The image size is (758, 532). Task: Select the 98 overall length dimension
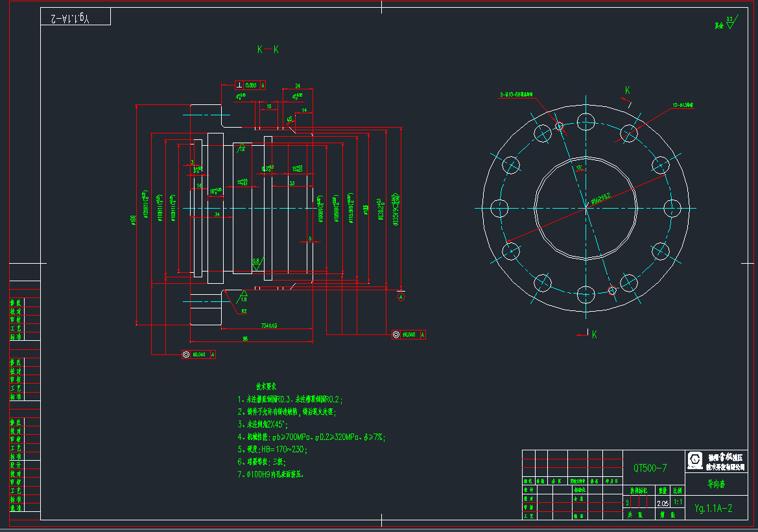(245, 339)
